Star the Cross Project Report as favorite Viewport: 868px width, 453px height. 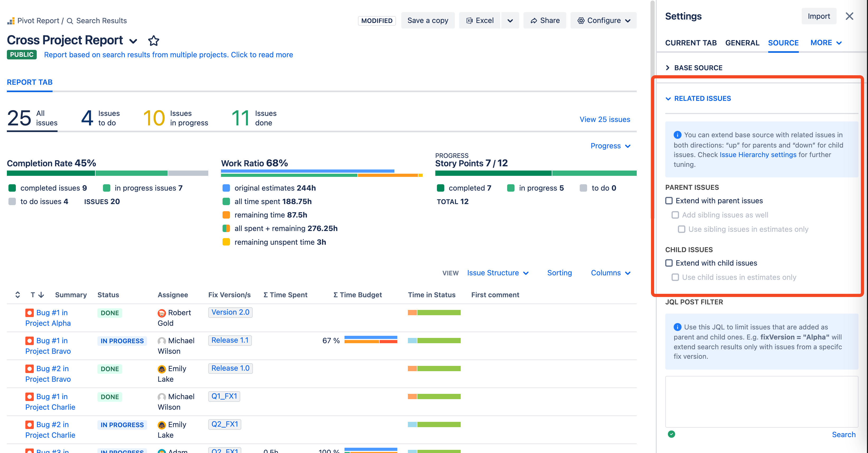[154, 40]
